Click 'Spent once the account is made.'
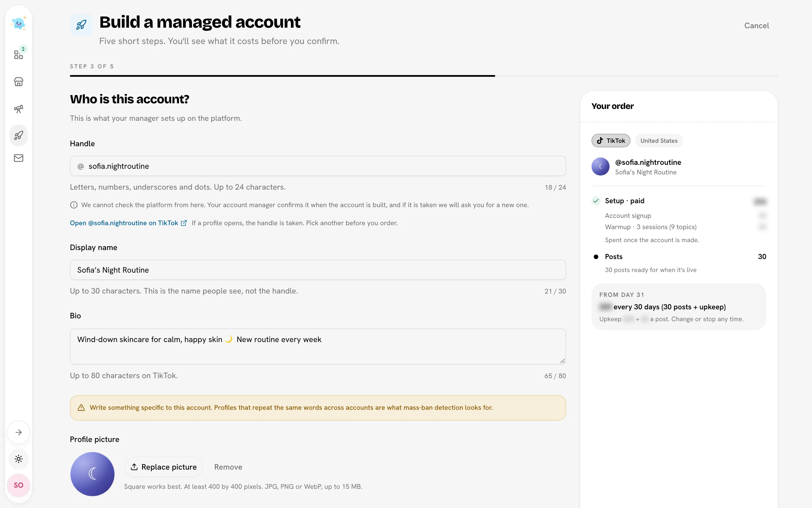Viewport: 812px width, 508px height. pyautogui.click(x=652, y=240)
